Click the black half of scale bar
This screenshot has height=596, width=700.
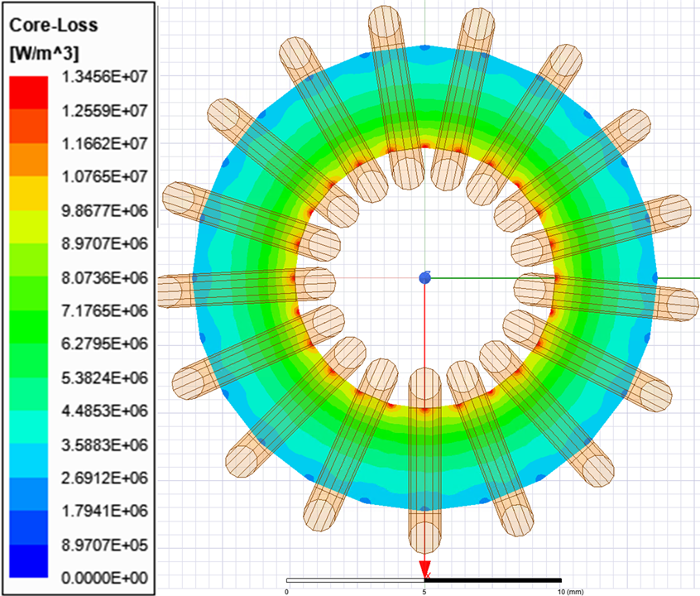[493, 580]
